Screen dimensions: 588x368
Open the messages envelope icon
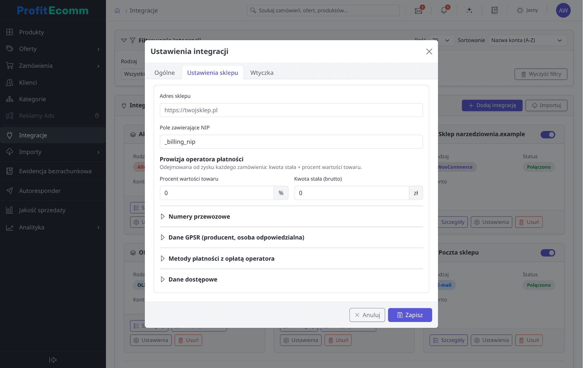click(418, 10)
